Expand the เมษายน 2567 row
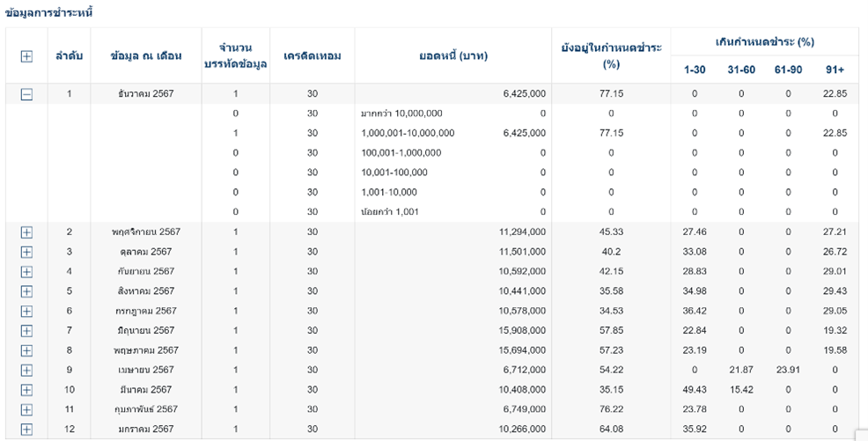Screen dimensions: 868x441 tap(26, 371)
